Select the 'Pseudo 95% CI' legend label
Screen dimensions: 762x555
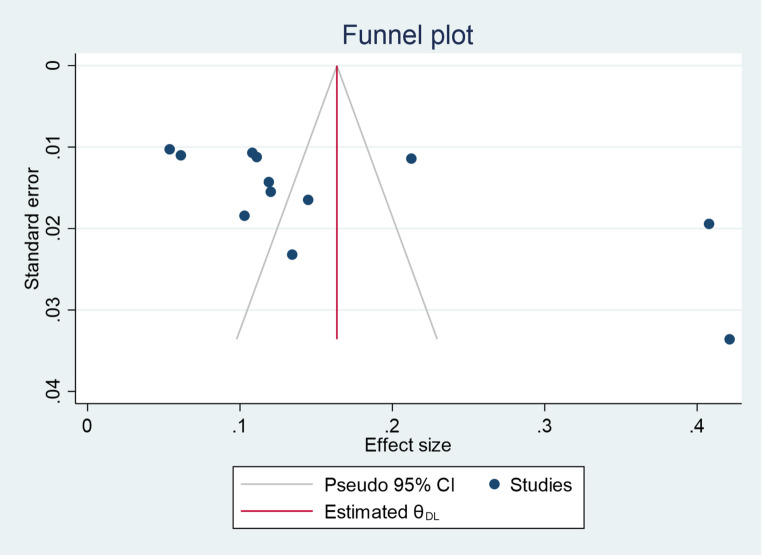[390, 486]
